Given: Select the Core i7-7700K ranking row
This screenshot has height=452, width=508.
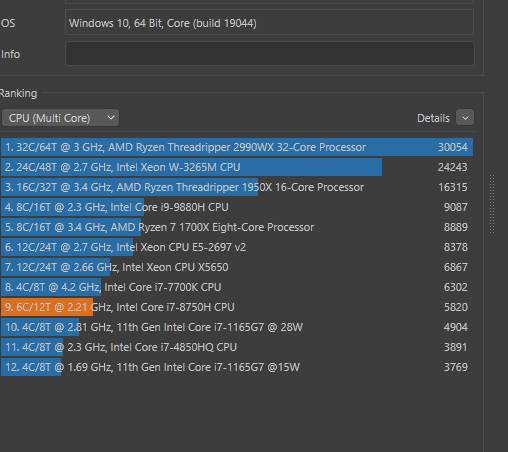Looking at the screenshot, I should [237, 287].
